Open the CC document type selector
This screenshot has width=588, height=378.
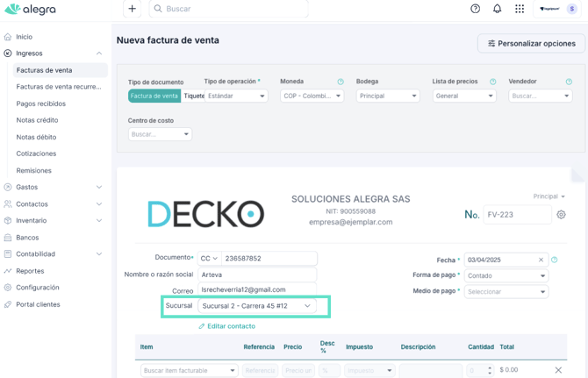pyautogui.click(x=209, y=259)
